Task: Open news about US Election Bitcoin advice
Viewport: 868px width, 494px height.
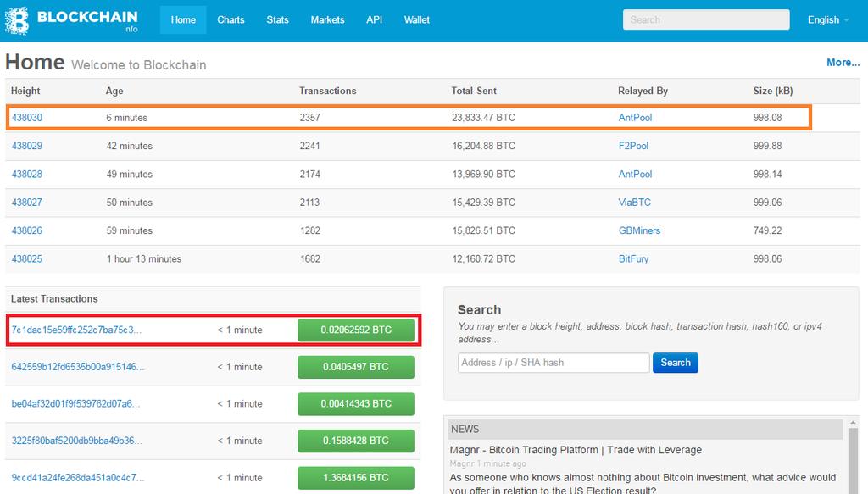Action: point(643,483)
